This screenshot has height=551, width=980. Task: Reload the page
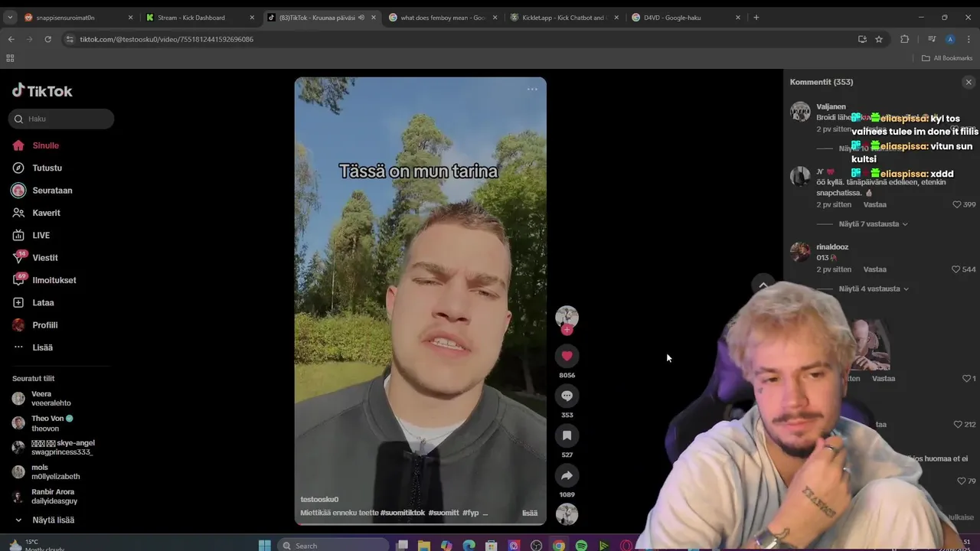coord(47,39)
